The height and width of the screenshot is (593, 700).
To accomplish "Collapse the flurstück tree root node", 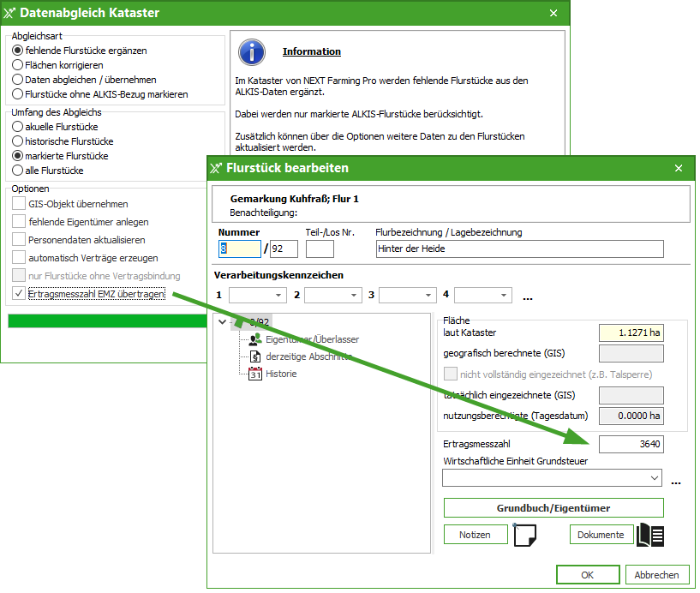I will coord(223,322).
